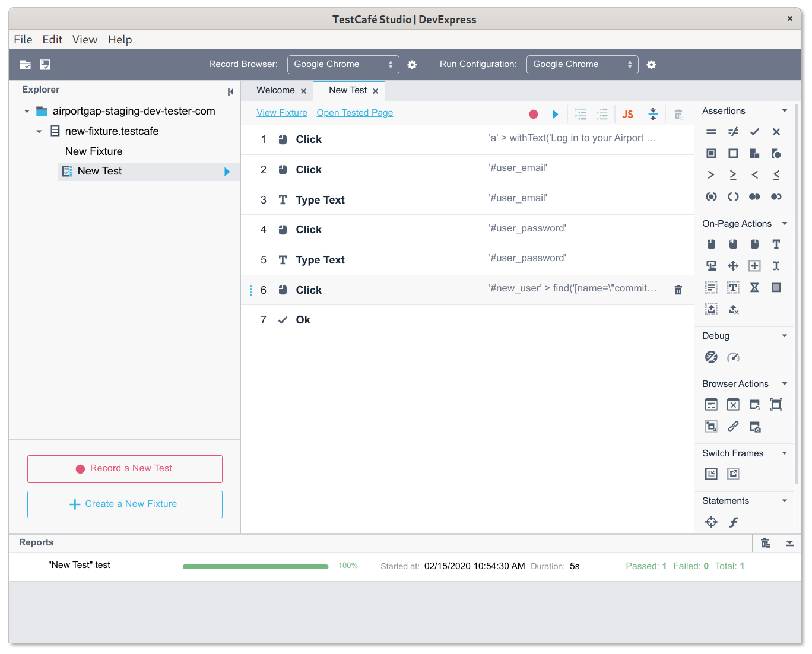
Task: Select the Switch to Iframe icon
Action: coord(711,474)
